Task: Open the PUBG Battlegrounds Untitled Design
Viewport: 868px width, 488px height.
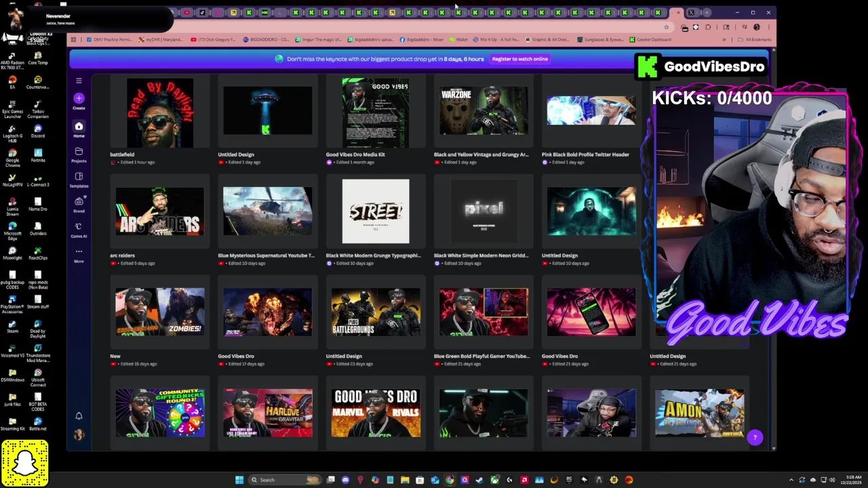Action: 376,312
